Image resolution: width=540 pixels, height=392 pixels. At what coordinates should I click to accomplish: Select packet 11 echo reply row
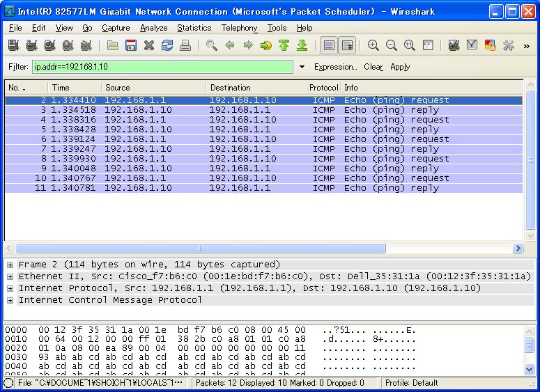tap(264, 188)
